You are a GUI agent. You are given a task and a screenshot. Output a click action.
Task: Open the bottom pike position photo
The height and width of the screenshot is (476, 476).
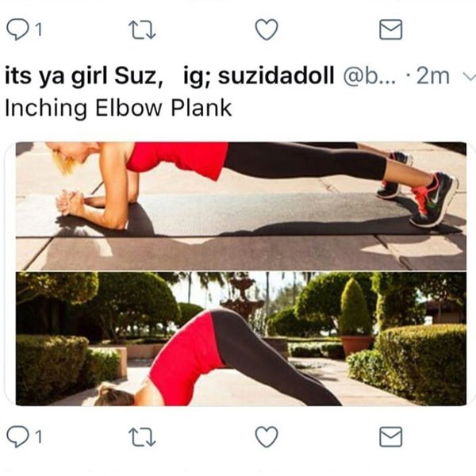click(x=241, y=339)
